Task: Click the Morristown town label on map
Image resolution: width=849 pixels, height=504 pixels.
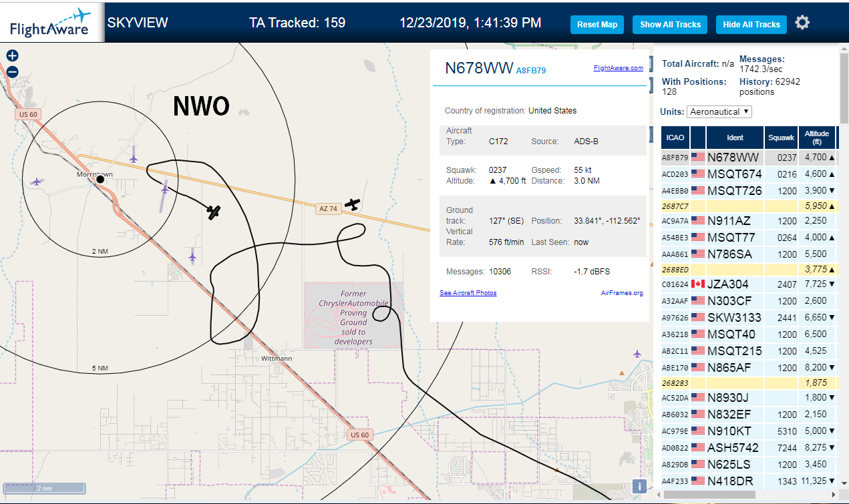Action: coord(94,174)
